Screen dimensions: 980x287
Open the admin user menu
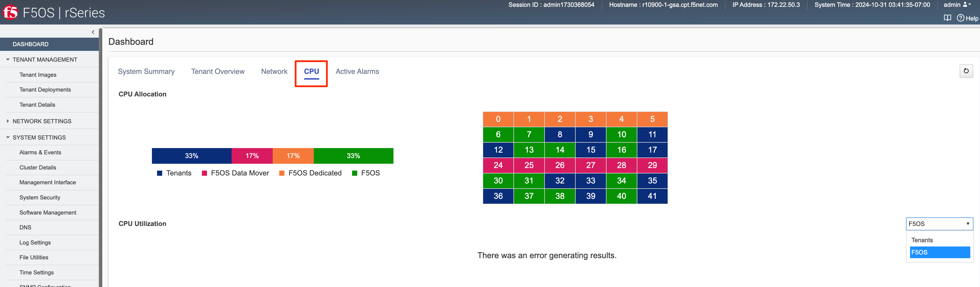[957, 5]
